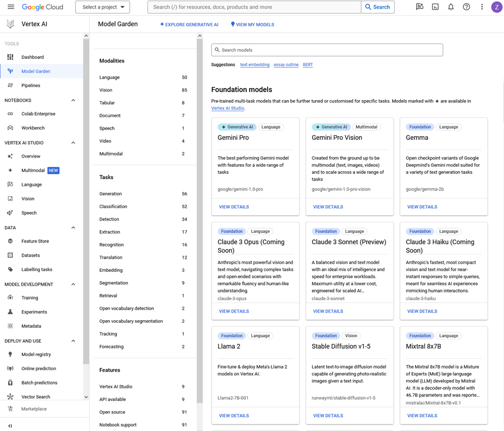
Task: View details for Gemma
Action: (x=422, y=207)
